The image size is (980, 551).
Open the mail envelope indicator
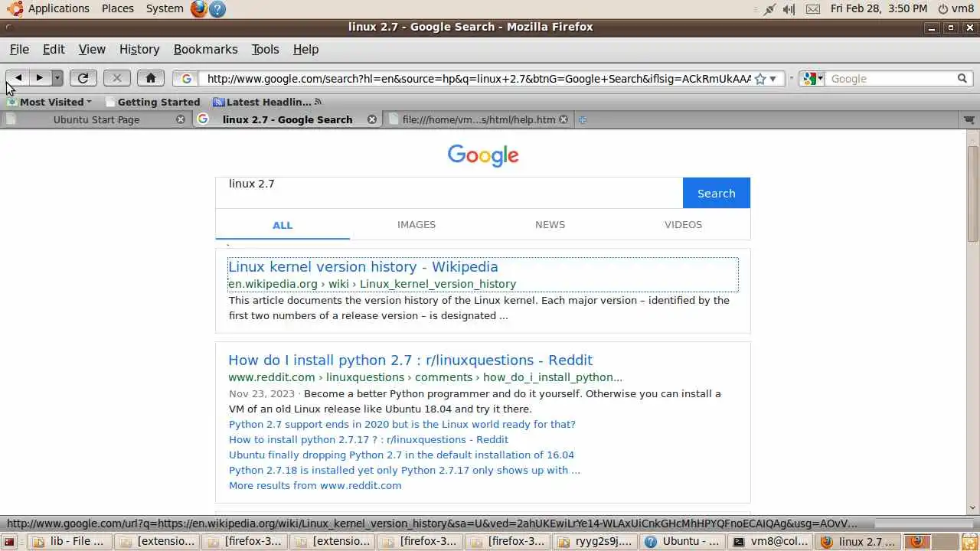(x=813, y=9)
